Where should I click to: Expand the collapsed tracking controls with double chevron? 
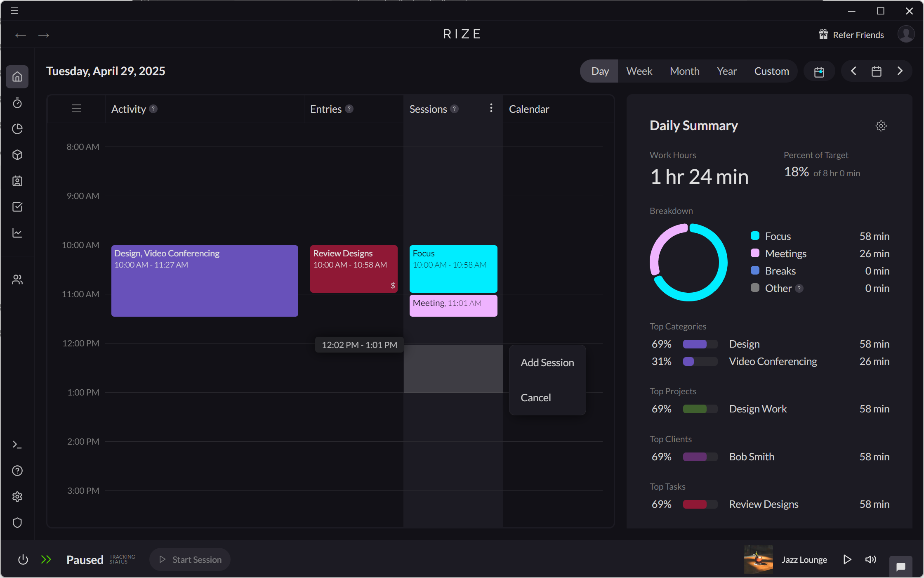46,559
